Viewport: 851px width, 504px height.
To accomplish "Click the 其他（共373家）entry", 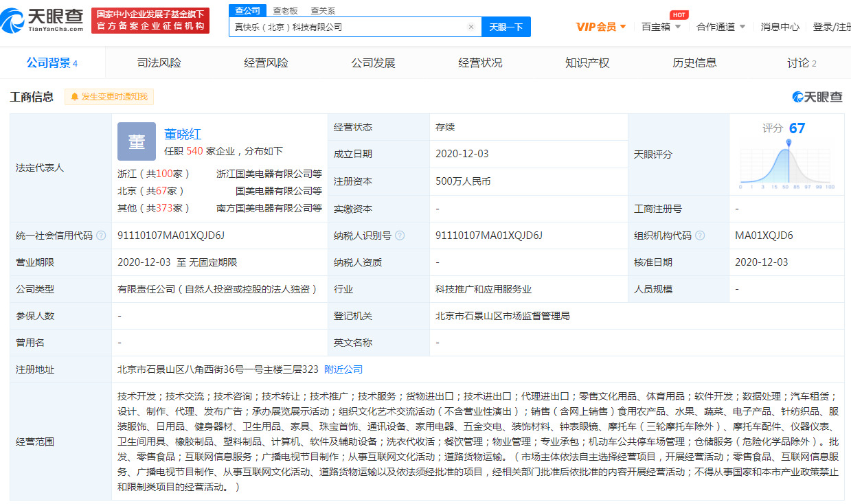I will click(x=154, y=208).
